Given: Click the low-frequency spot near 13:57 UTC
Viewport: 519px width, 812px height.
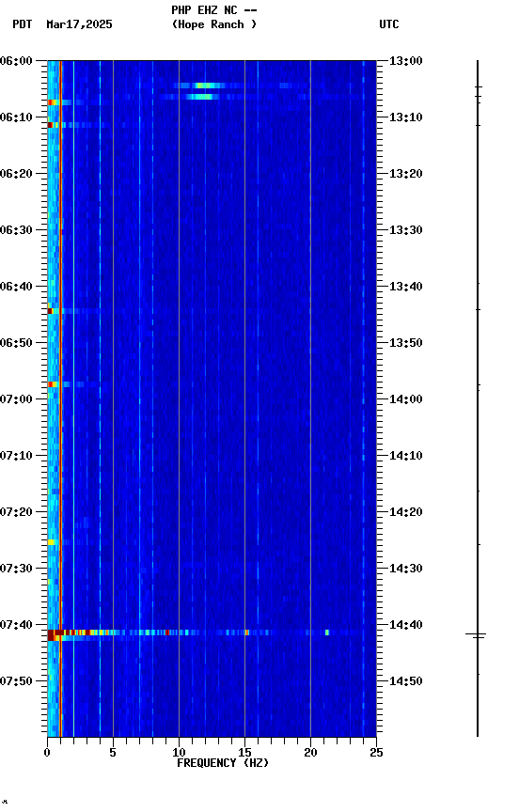Looking at the screenshot, I should (52, 384).
